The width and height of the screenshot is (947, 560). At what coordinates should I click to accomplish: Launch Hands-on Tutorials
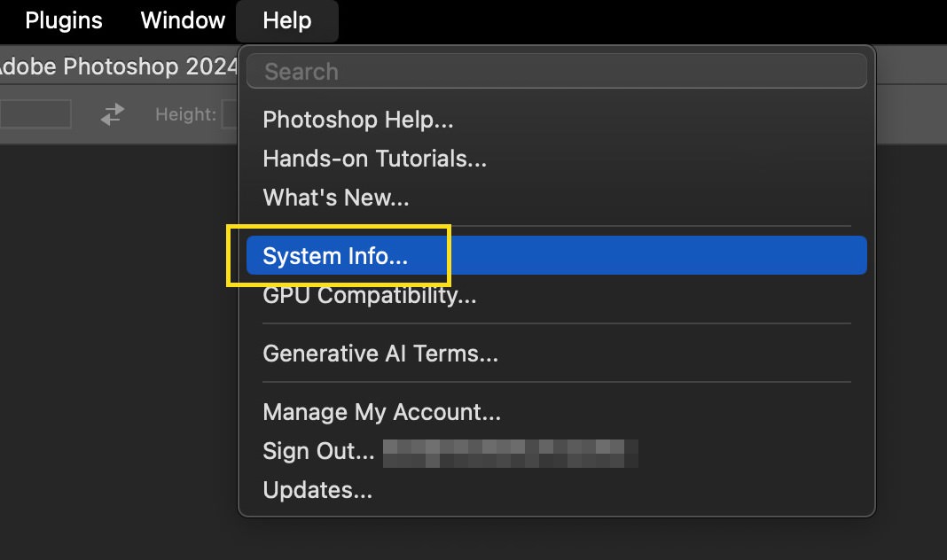(x=374, y=159)
